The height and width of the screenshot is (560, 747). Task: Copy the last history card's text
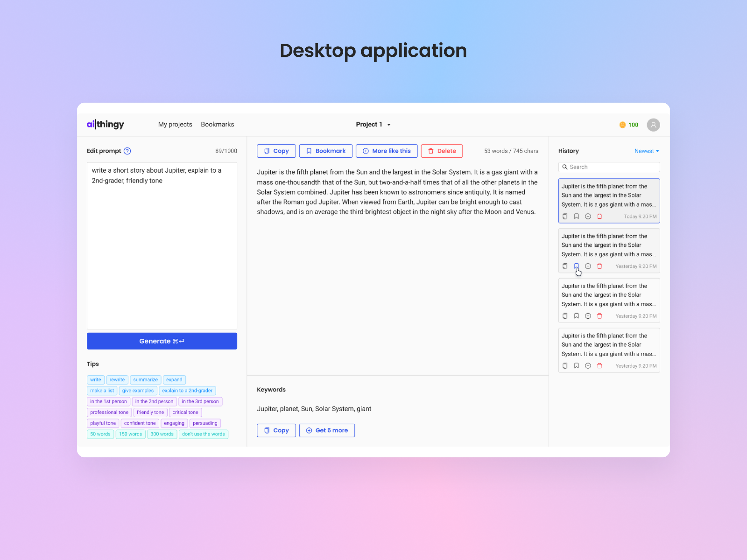tap(565, 366)
